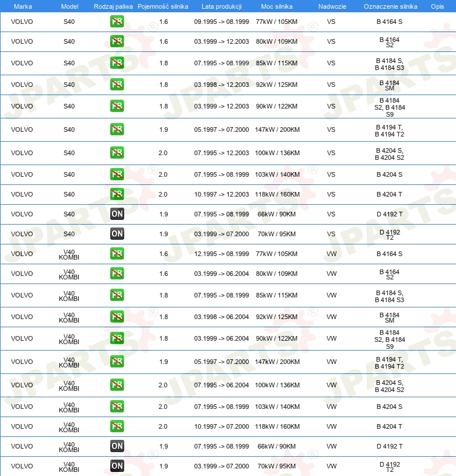Image resolution: width=456 pixels, height=476 pixels.
Task: Click engine code 'B 4194 T, B 4194 T2' in S40 row
Action: click(x=390, y=131)
